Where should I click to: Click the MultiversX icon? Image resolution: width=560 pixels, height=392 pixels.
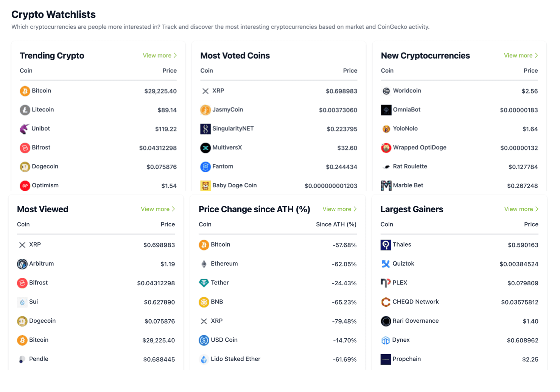(205, 148)
